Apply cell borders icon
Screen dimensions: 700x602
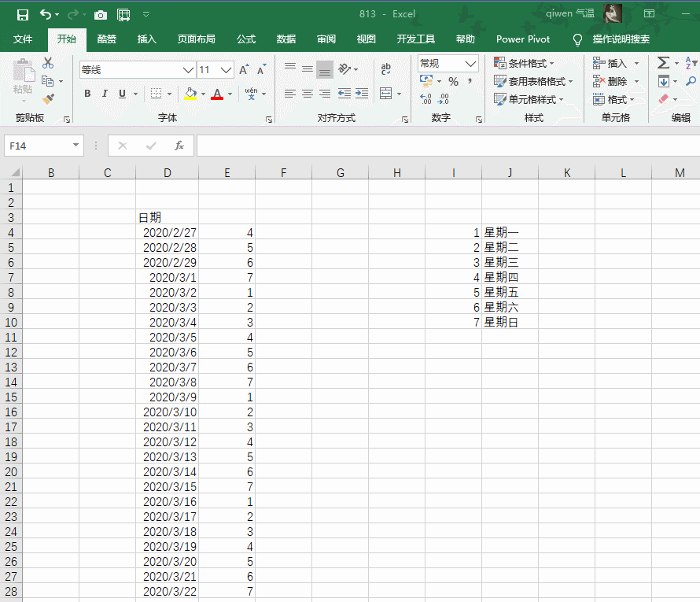[x=156, y=94]
